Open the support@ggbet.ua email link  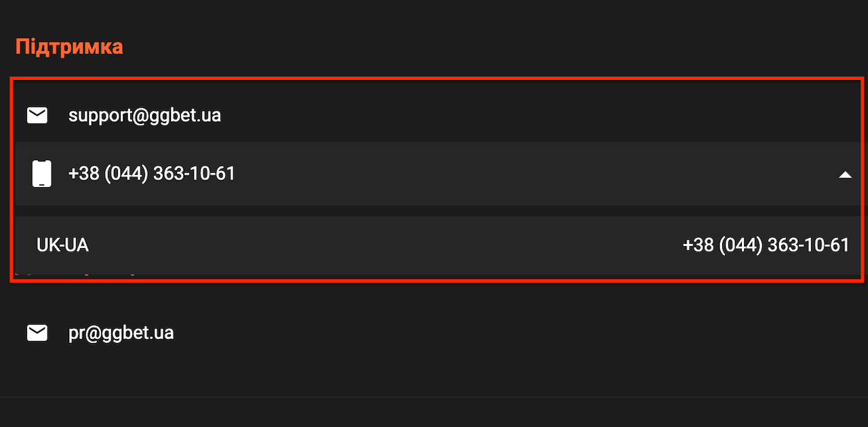(144, 115)
